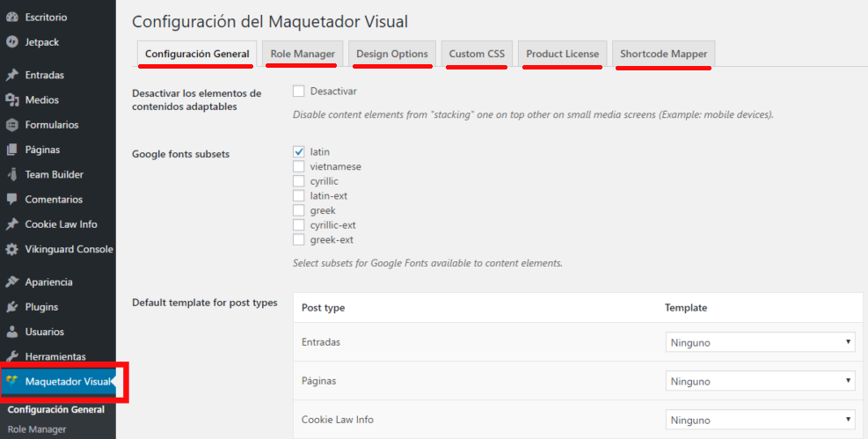Switch to the Role Manager tab
The image size is (868, 439).
point(303,54)
